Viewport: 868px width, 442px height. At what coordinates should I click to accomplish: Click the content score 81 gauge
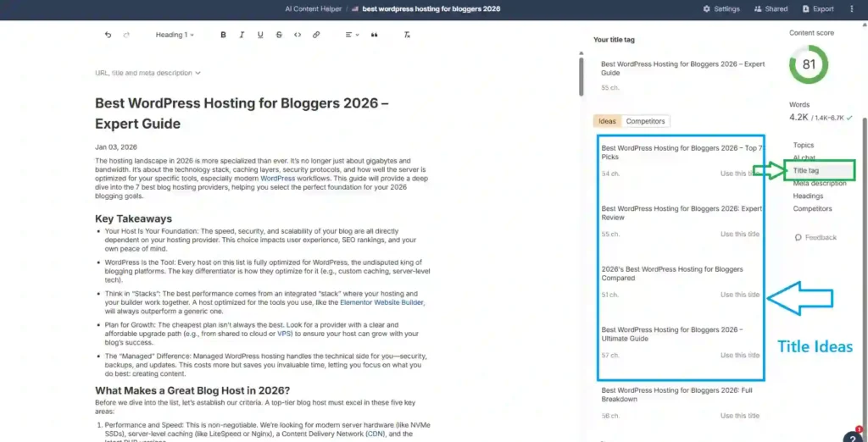(x=809, y=64)
